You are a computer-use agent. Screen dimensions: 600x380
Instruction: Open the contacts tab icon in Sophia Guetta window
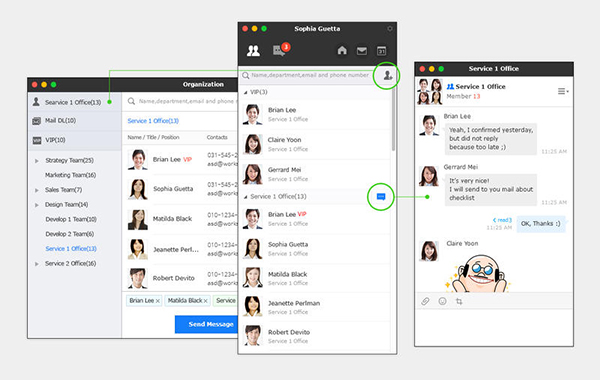click(x=253, y=51)
